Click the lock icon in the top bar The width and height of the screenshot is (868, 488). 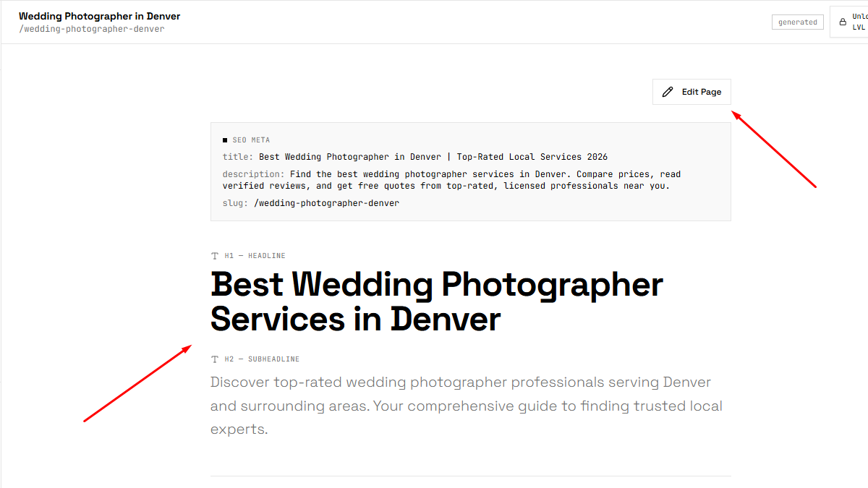pyautogui.click(x=842, y=22)
